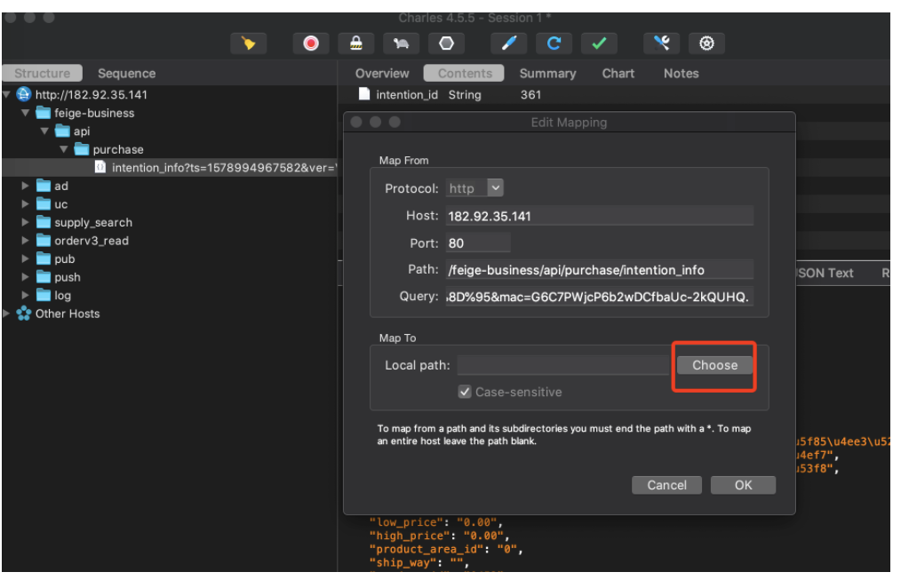The width and height of the screenshot is (901, 588).
Task: Click the JSON Text tab behind dialog
Action: click(x=825, y=274)
